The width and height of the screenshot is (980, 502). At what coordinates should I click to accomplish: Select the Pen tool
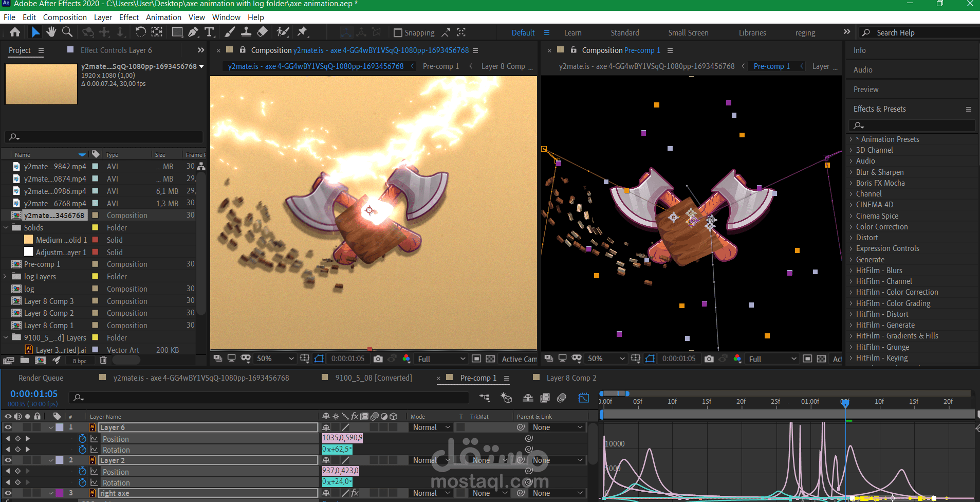pyautogui.click(x=193, y=32)
